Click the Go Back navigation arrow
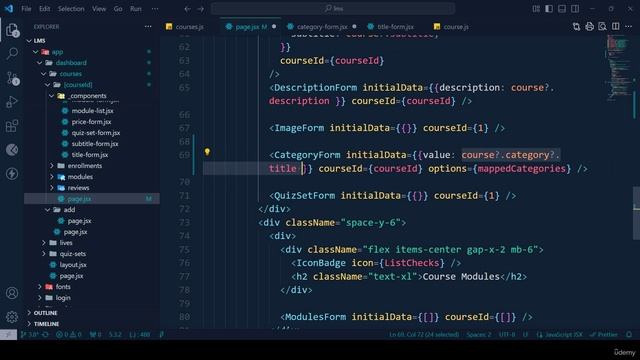Screen dimensions: 640x360 [187, 9]
